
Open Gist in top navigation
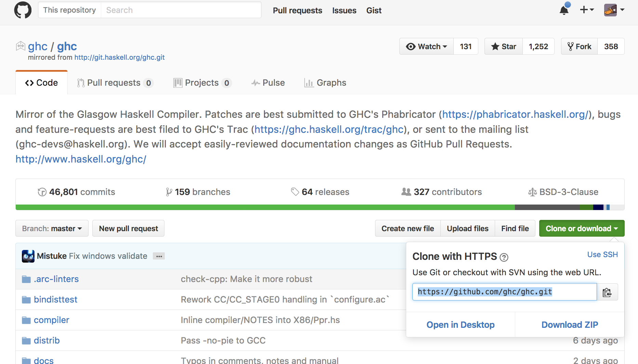[374, 11]
